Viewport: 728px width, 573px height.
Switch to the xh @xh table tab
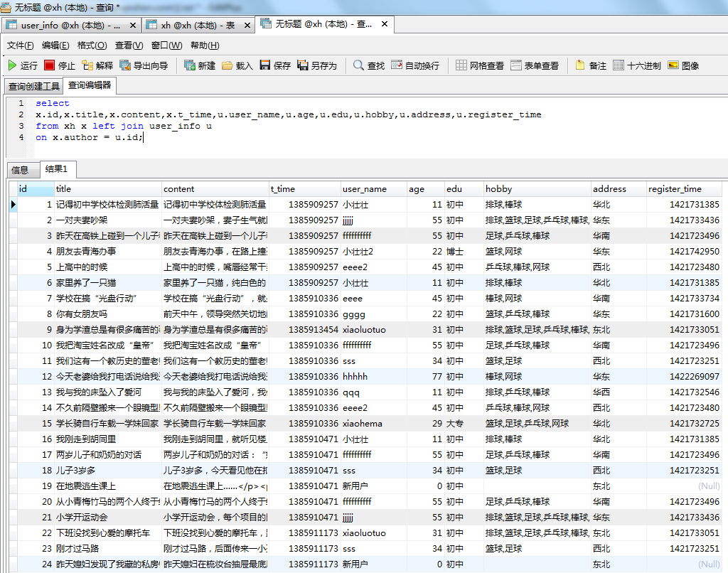click(198, 25)
